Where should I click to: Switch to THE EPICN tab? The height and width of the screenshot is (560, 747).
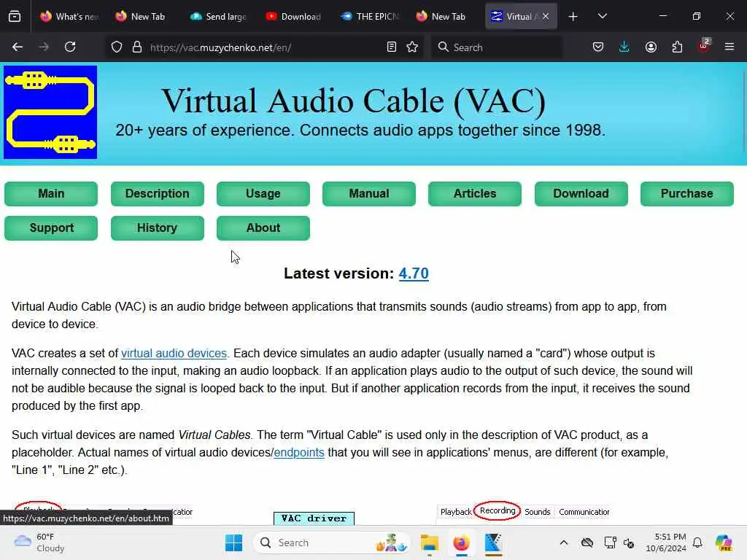[370, 17]
